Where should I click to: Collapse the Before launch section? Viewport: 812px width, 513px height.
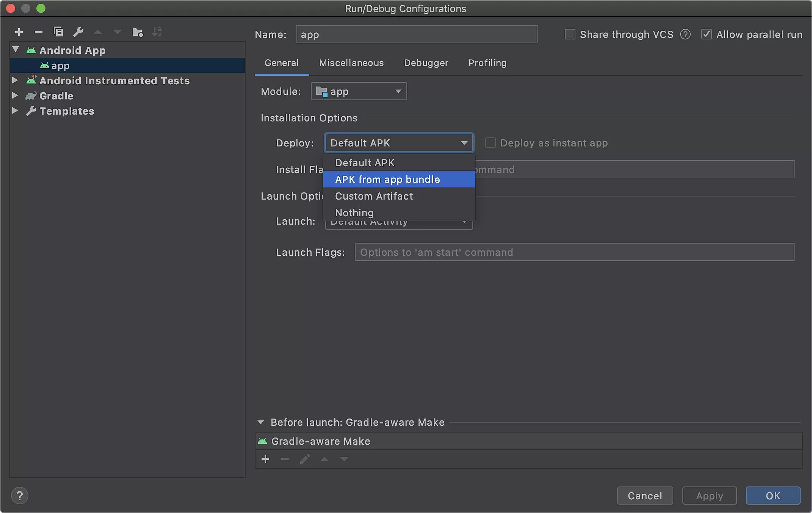click(261, 422)
